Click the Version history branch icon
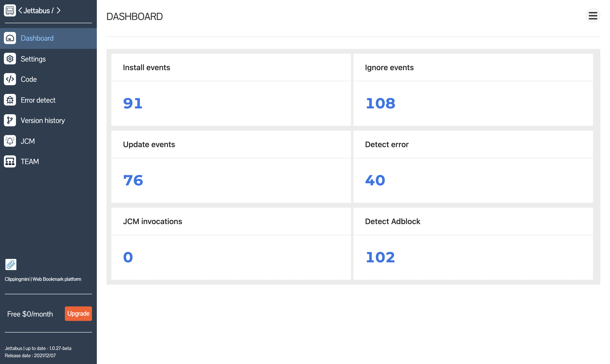This screenshot has width=610, height=364. coord(10,120)
